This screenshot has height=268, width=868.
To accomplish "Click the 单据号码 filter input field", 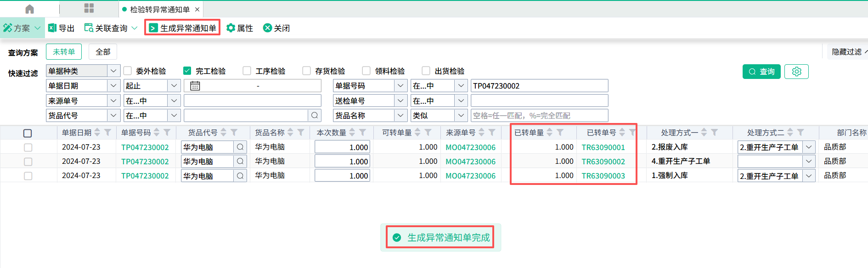I will pyautogui.click(x=539, y=86).
